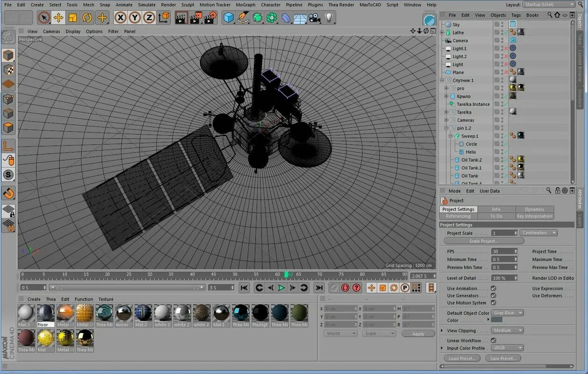Add a Cube primitive object
The width and height of the screenshot is (588, 374).
(x=229, y=18)
